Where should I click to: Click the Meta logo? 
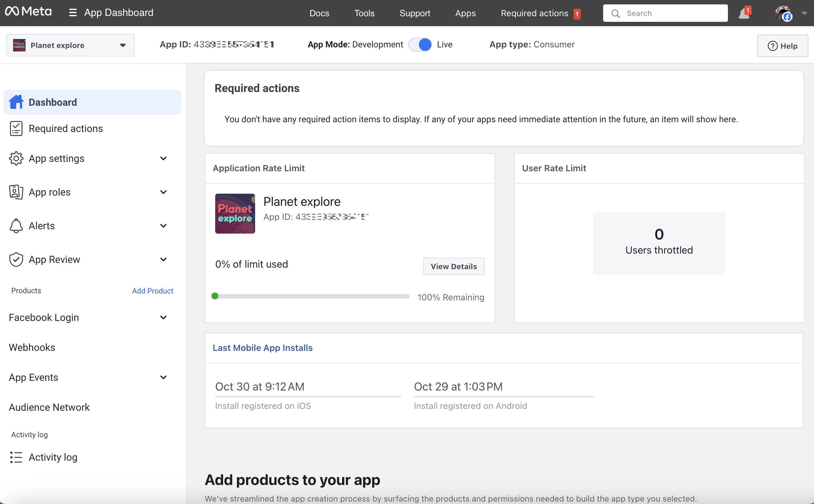(x=28, y=12)
